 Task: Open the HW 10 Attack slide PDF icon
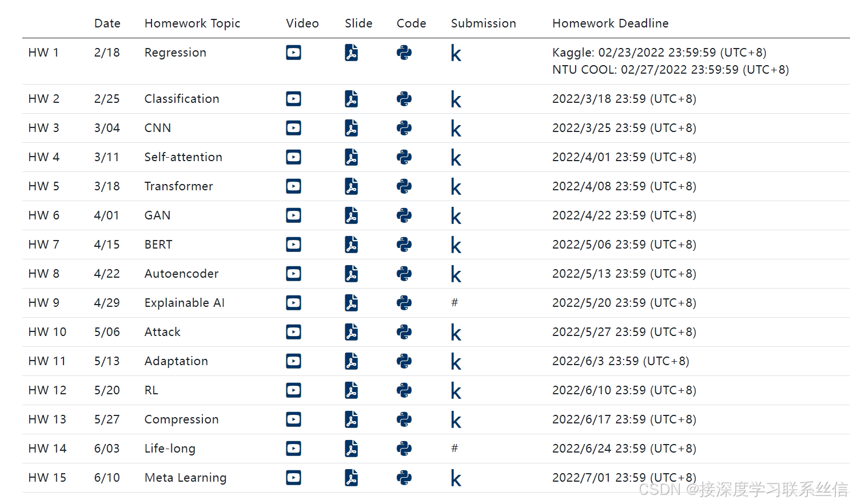pos(352,332)
